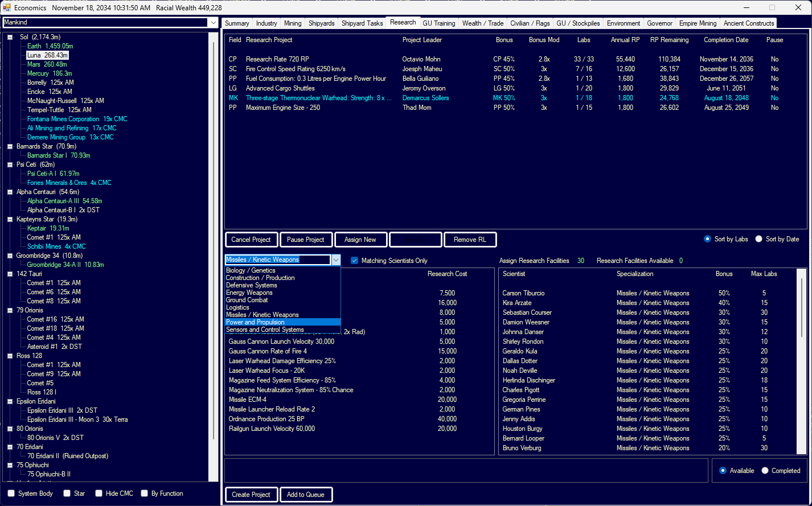Click the research field dropdown arrow

335,260
